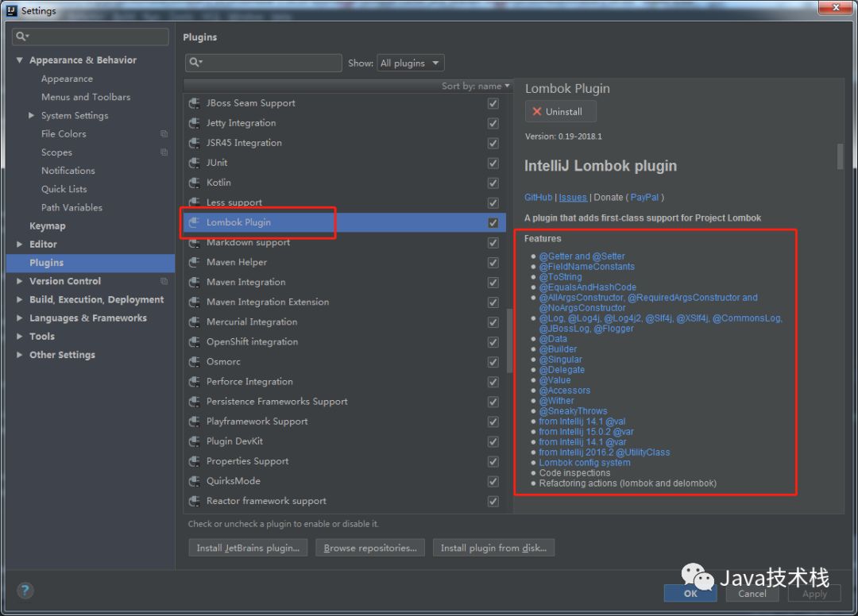The width and height of the screenshot is (858, 616).
Task: Expand the System Settings node
Action: pos(31,115)
